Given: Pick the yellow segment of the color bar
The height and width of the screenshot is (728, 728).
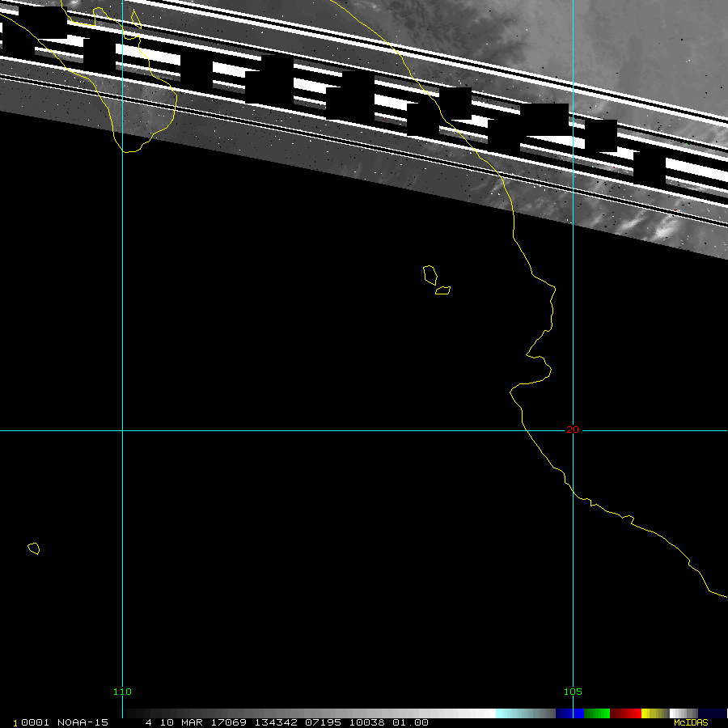Looking at the screenshot, I should point(655,713).
